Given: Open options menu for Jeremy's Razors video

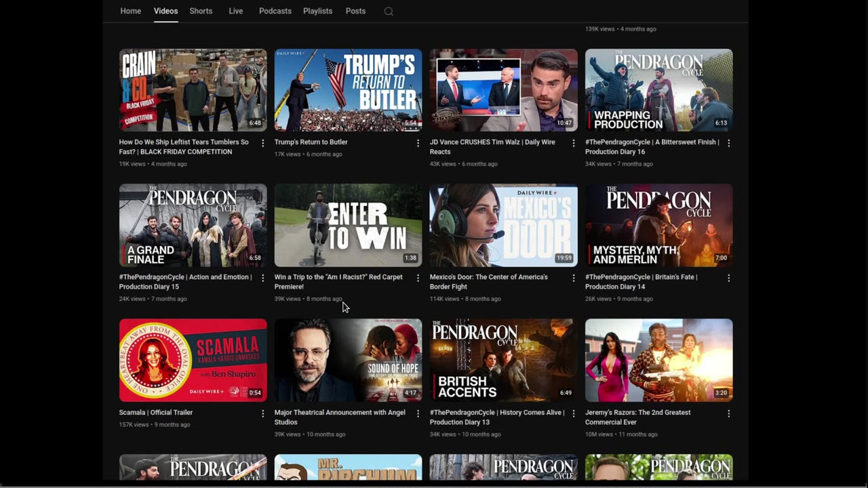Looking at the screenshot, I should (x=729, y=413).
